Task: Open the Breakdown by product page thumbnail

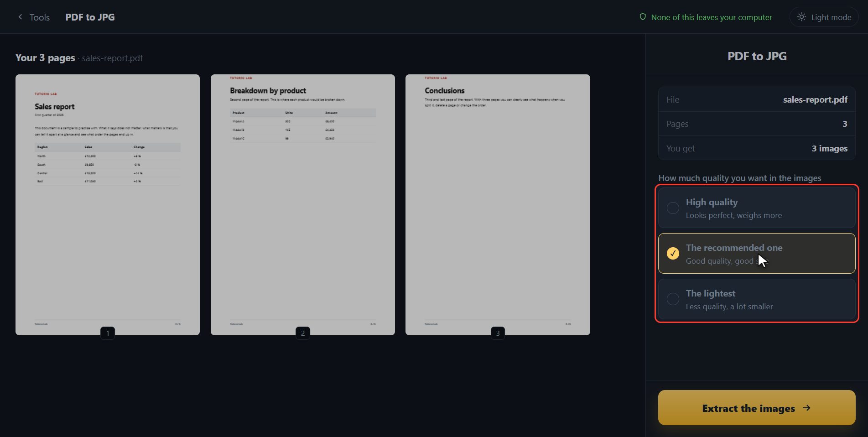Action: (303, 205)
